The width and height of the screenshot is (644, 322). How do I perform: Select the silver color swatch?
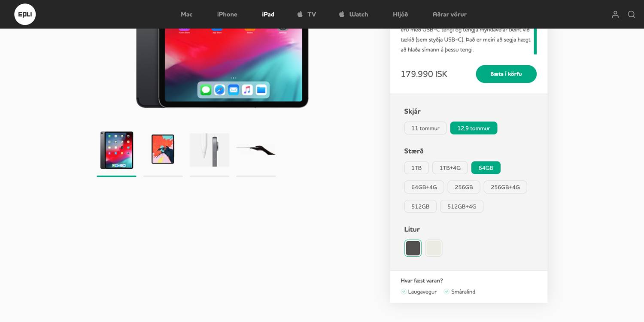pos(434,248)
